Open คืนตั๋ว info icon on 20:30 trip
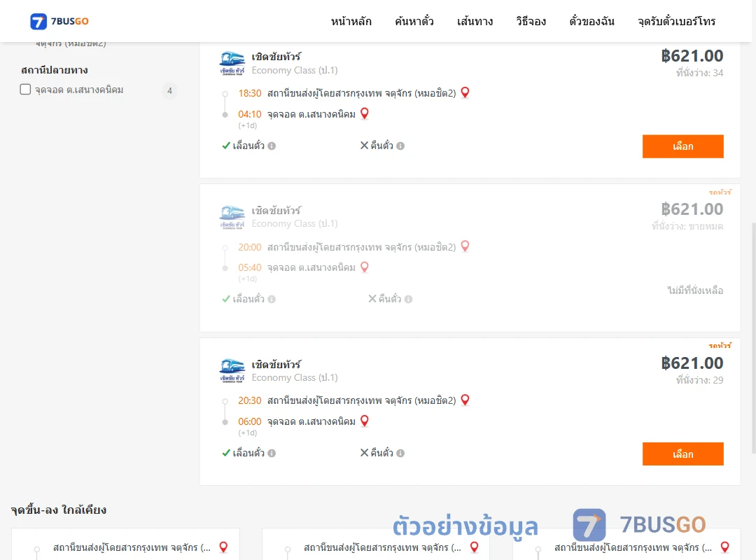The height and width of the screenshot is (560, 756). click(x=400, y=453)
